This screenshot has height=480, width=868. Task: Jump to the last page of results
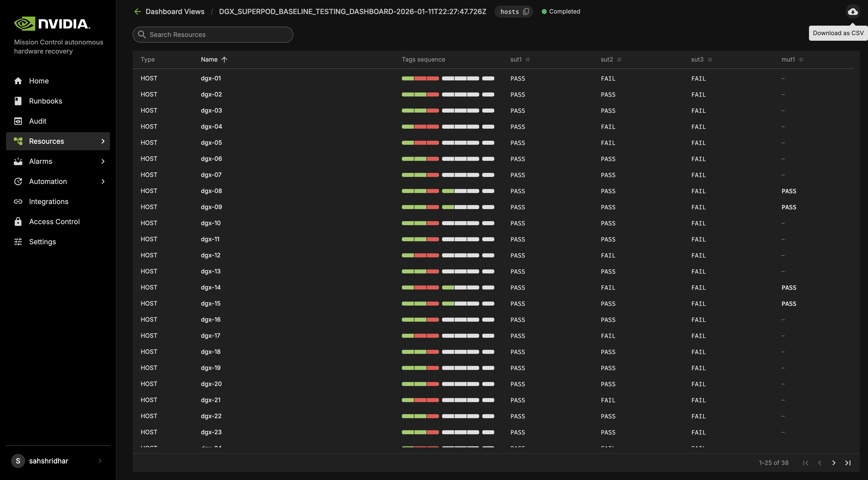848,463
